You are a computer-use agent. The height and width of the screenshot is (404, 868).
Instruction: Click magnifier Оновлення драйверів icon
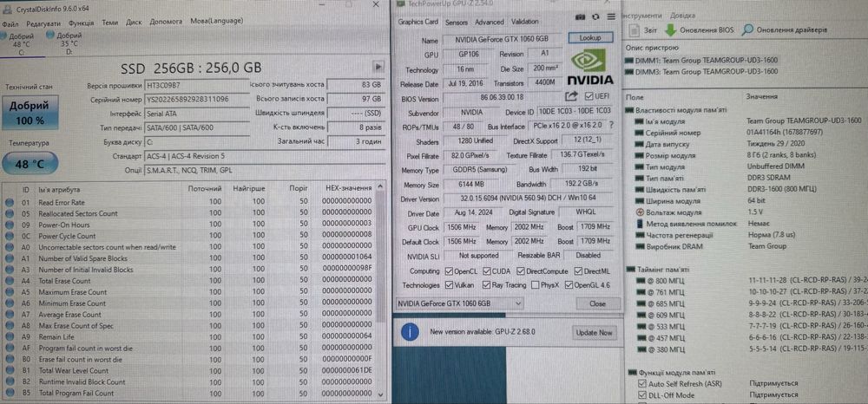tap(747, 29)
